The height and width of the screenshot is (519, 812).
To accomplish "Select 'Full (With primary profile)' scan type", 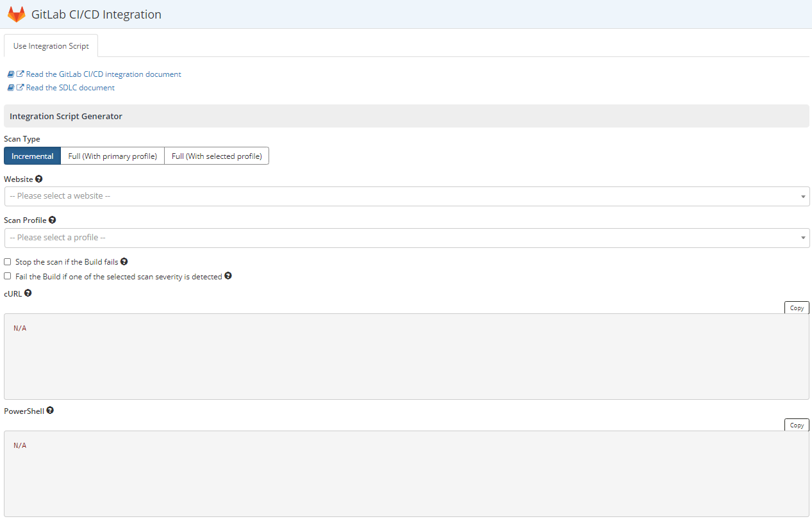I will point(112,156).
